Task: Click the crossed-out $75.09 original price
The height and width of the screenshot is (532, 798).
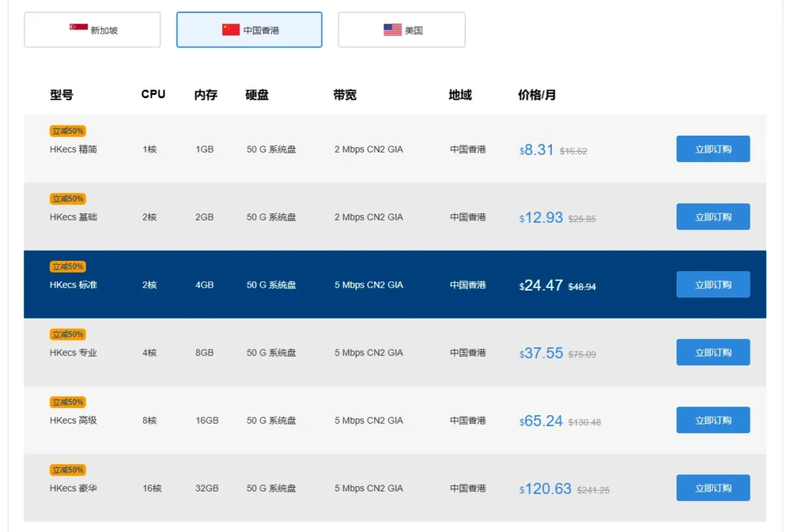Action: coord(582,354)
